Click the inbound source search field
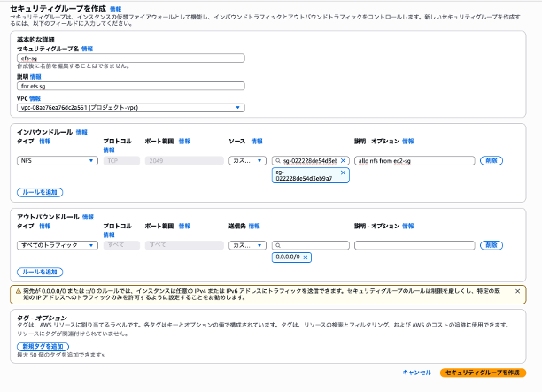This screenshot has width=542, height=392. [x=310, y=160]
